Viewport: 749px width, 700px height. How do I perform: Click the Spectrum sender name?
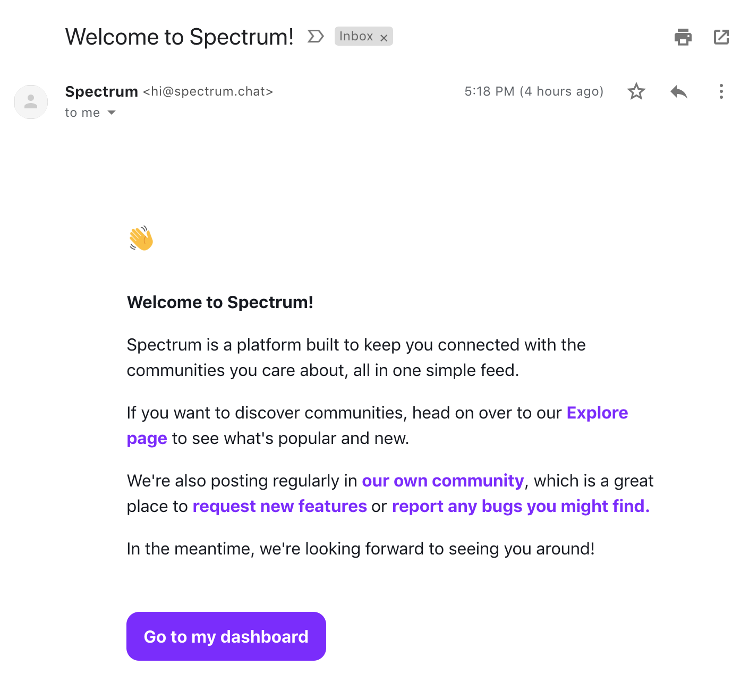click(101, 91)
